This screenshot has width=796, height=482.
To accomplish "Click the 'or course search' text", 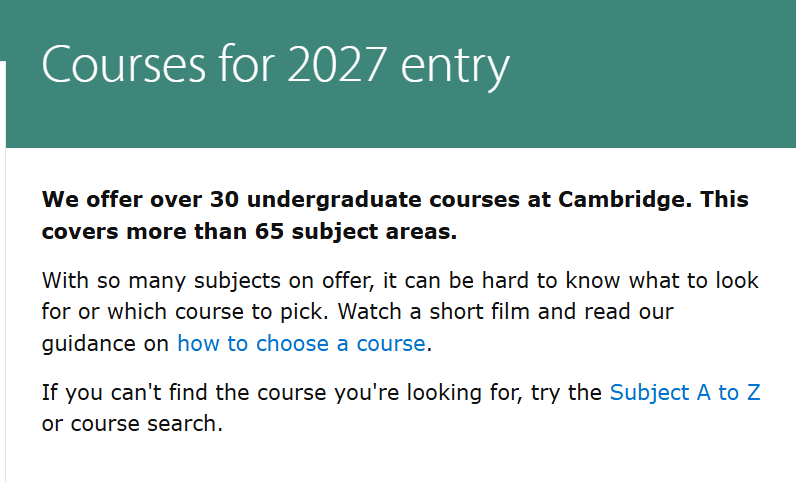I will click(129, 423).
